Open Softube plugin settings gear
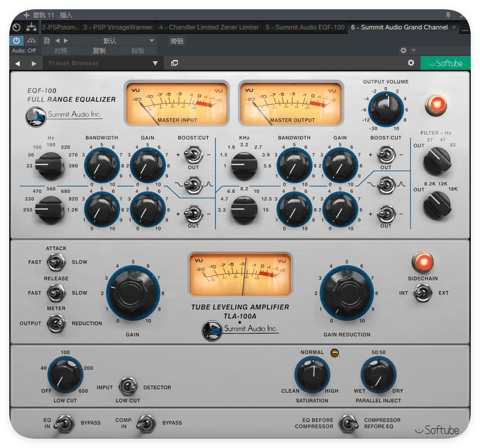 (411, 63)
